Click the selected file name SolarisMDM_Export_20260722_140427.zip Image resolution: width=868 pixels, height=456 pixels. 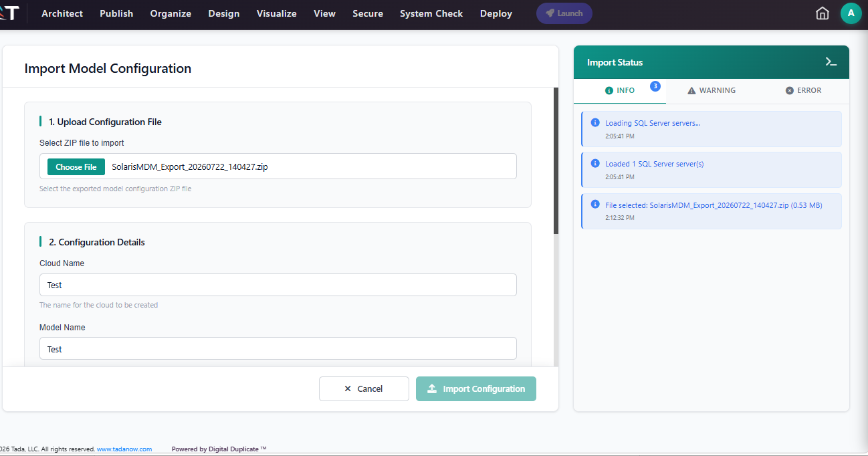tap(190, 167)
